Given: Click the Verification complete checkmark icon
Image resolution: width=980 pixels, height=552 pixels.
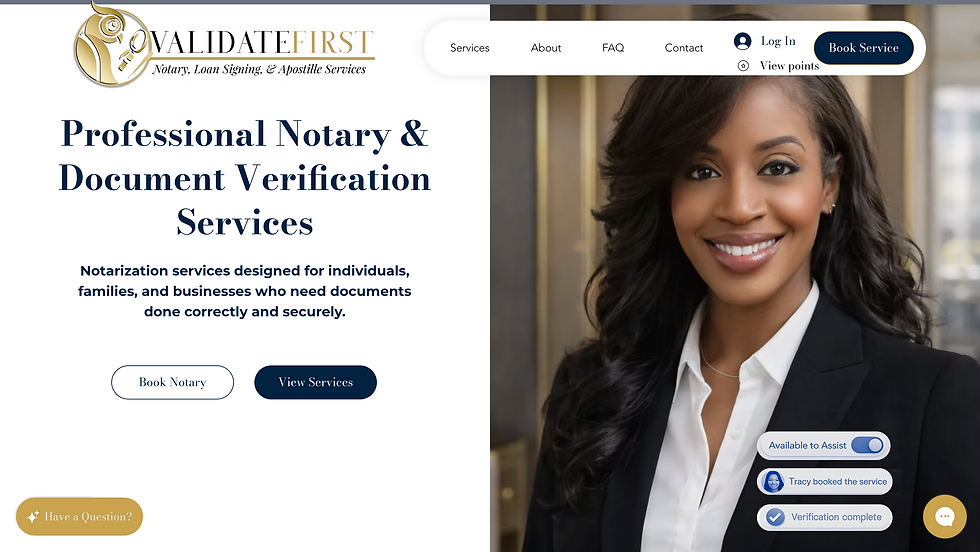Looking at the screenshot, I should pos(775,517).
